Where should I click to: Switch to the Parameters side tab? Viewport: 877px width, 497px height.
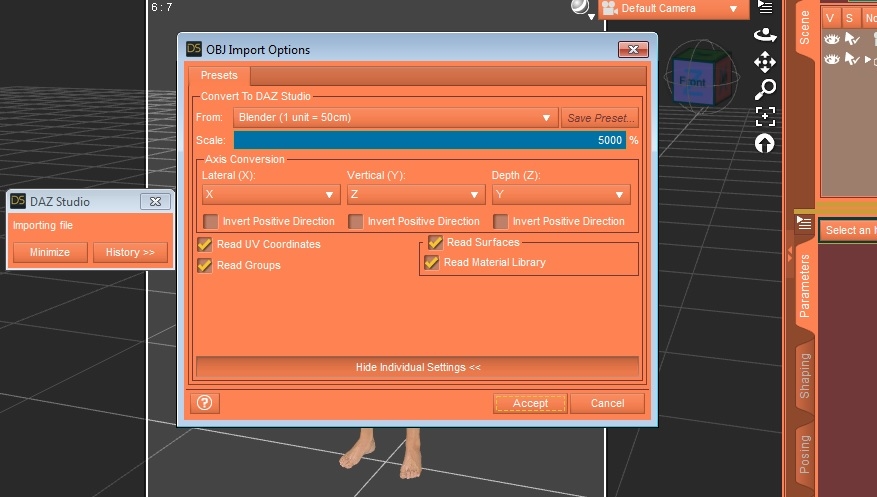[805, 287]
